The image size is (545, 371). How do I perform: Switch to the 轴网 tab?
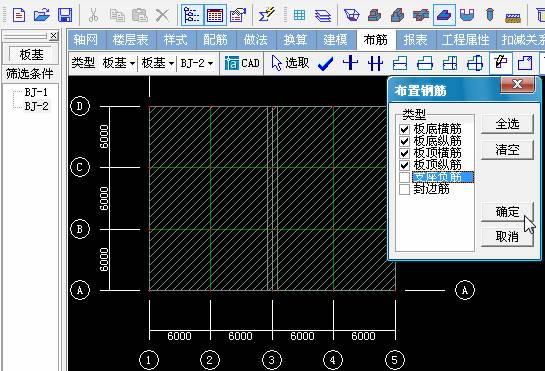pos(87,40)
